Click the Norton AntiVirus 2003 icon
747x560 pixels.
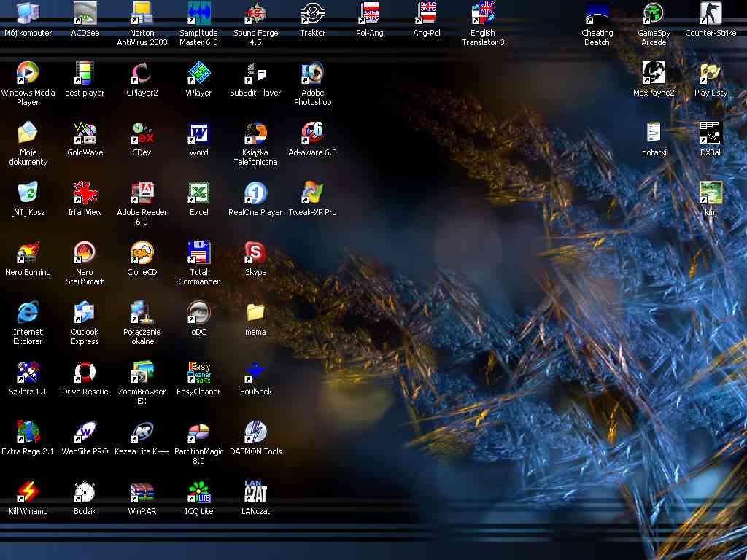(x=142, y=13)
